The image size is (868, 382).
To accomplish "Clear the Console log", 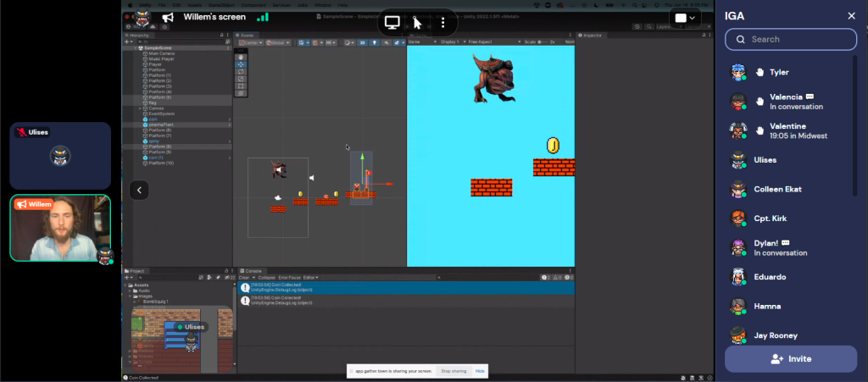I will 244,277.
